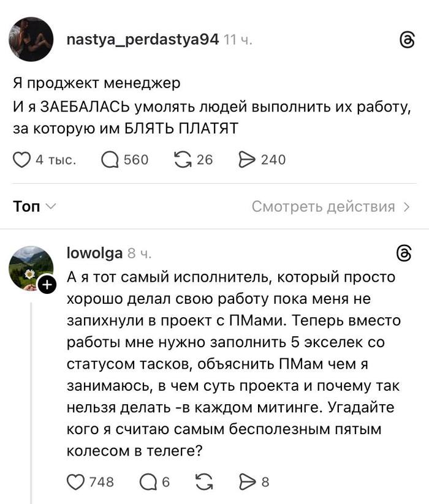Like lowolga's reply with heart icon
Image resolution: width=429 pixels, height=504 pixels.
(x=75, y=482)
